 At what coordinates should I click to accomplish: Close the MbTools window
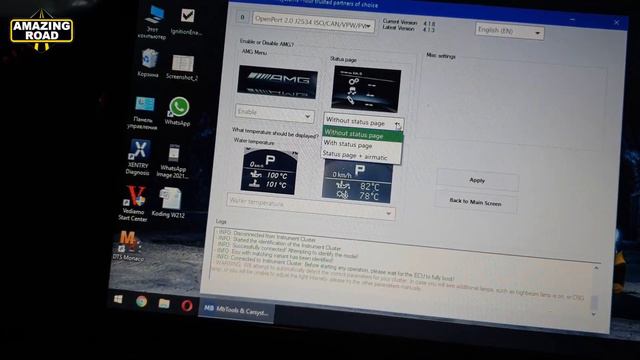point(616,23)
